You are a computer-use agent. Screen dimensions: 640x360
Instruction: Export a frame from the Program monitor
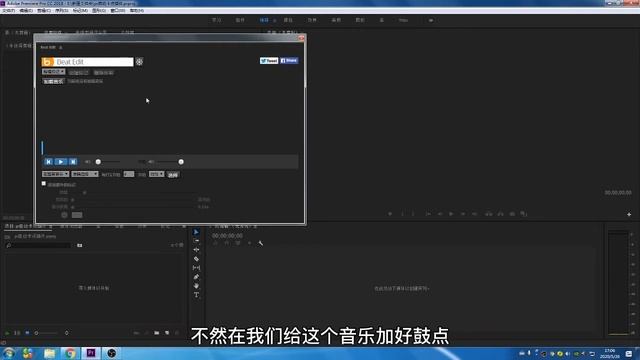512,214
